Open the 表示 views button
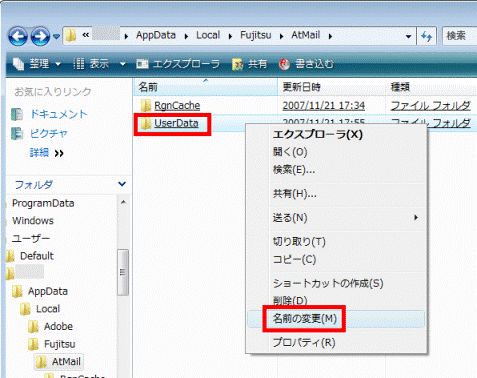 (91, 64)
